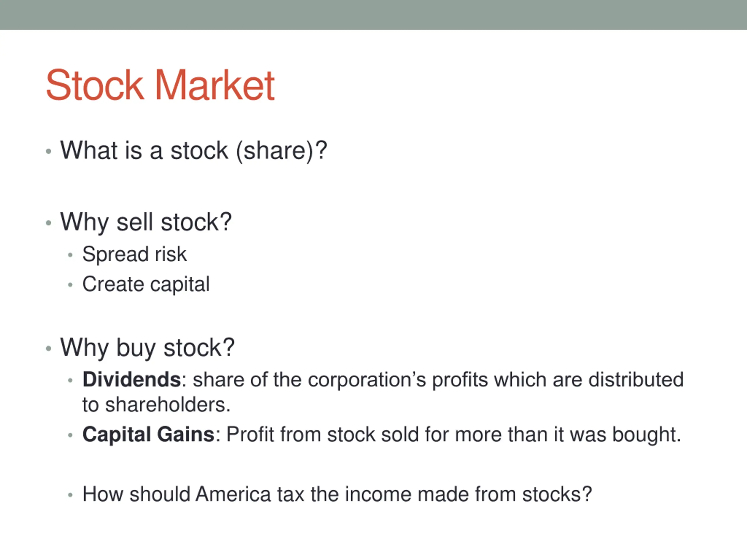Click the bold word "Dividends"
Screen dimensions: 747x560
pyautogui.click(x=132, y=379)
